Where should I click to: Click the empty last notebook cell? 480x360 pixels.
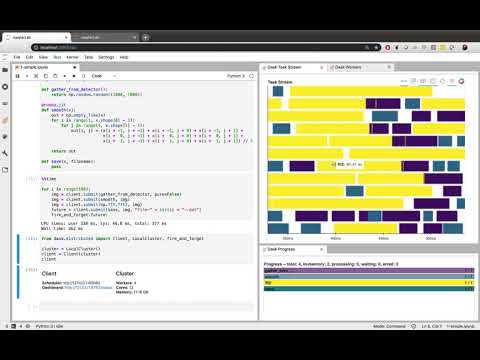(146, 307)
